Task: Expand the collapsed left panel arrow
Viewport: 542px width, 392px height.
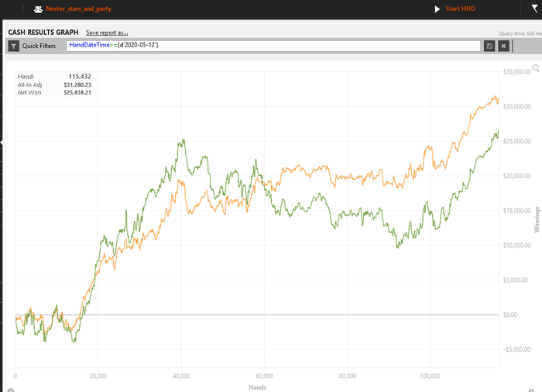Action: 2,143
